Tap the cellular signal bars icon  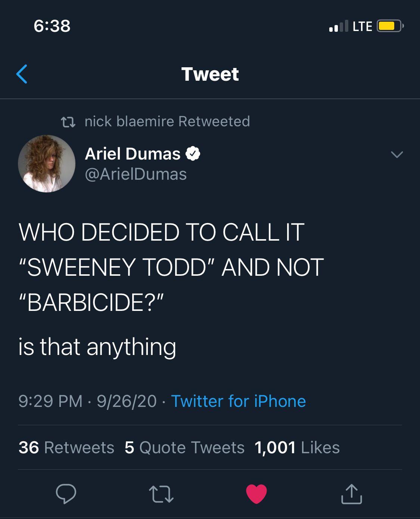(338, 26)
